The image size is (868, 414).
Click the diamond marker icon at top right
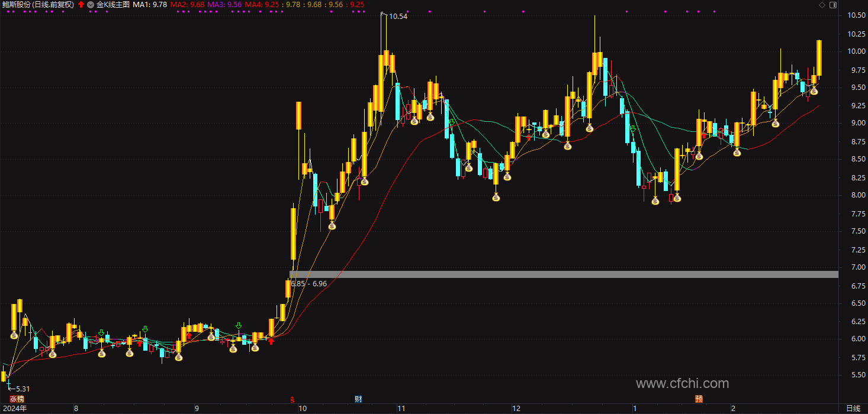pyautogui.click(x=822, y=5)
